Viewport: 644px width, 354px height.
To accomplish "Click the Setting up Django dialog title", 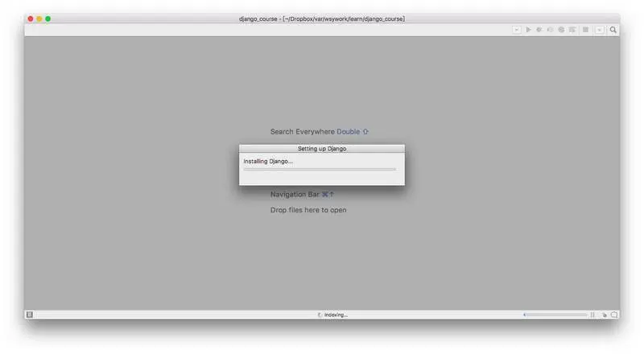I will click(x=322, y=149).
